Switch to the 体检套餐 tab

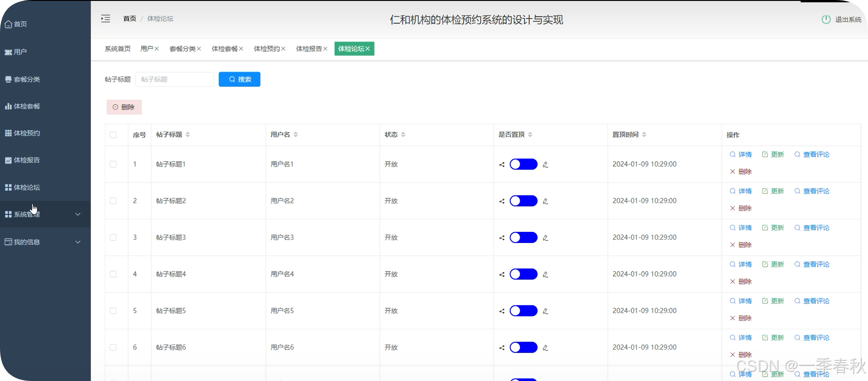(x=225, y=49)
